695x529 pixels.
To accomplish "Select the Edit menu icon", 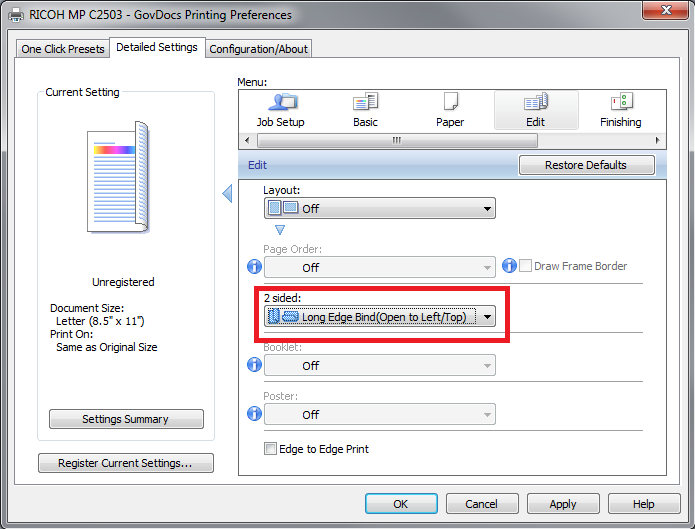I will pos(536,110).
